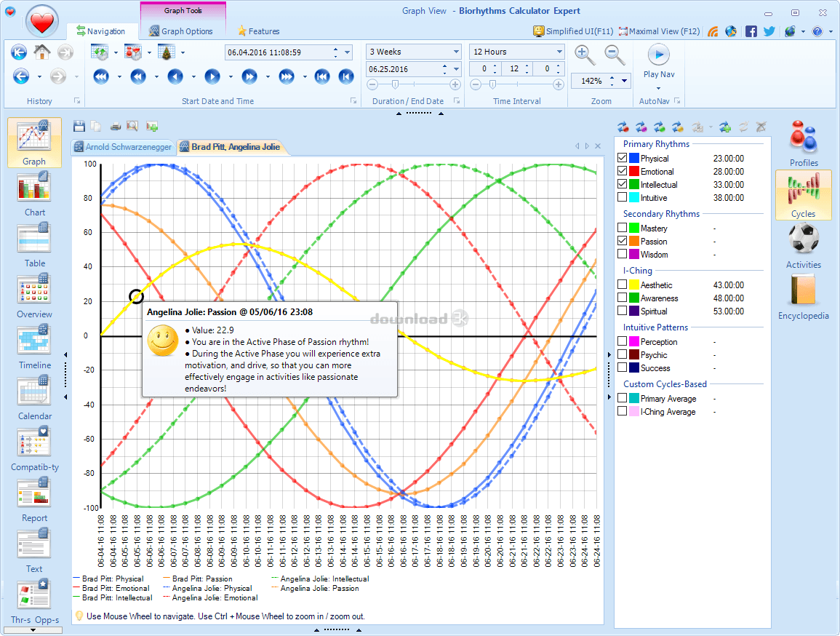840x636 pixels.
Task: Click the heart application button
Action: pyautogui.click(x=41, y=23)
